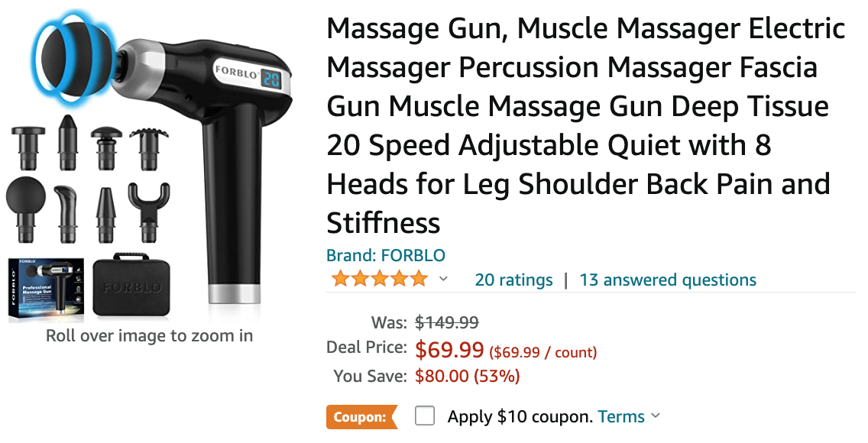This screenshot has height=443, width=868.
Task: View the 13 answered questions
Action: coord(668,280)
